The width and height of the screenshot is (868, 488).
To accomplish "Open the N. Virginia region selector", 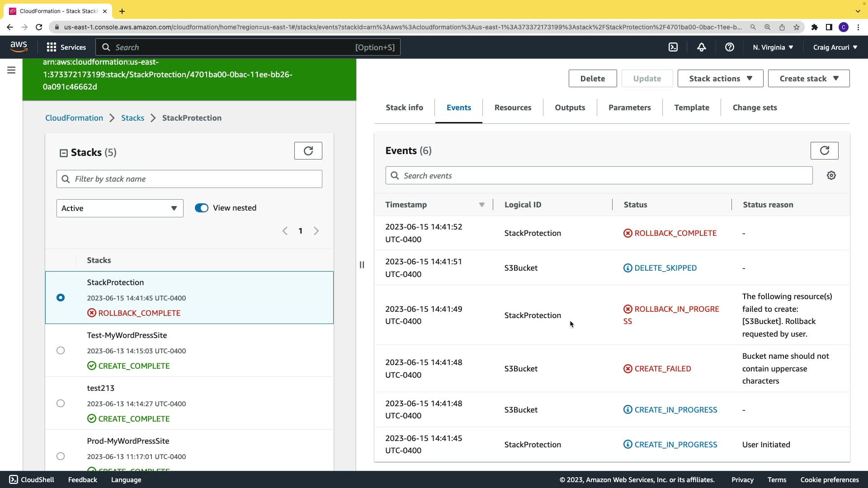I will tap(773, 47).
